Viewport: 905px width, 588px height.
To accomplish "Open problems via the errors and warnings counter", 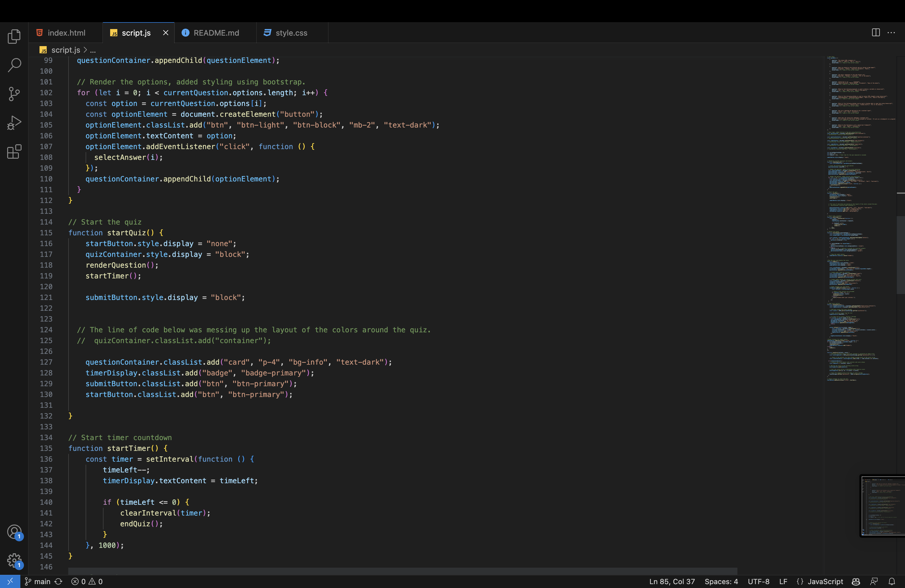I will 87,581.
